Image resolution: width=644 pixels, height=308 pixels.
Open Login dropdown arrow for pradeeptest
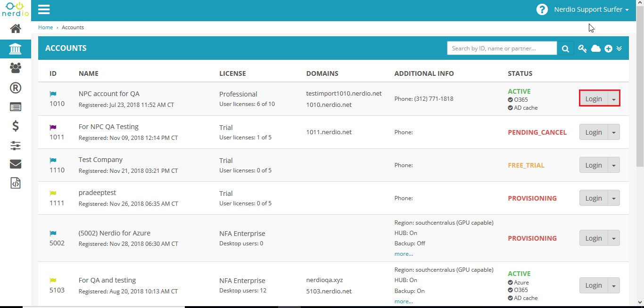pyautogui.click(x=614, y=198)
